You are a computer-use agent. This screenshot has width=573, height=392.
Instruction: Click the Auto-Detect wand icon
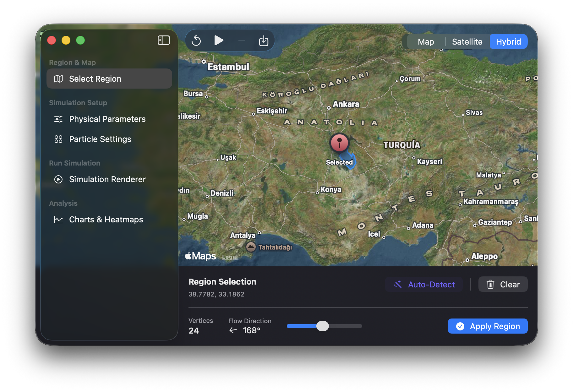point(398,284)
